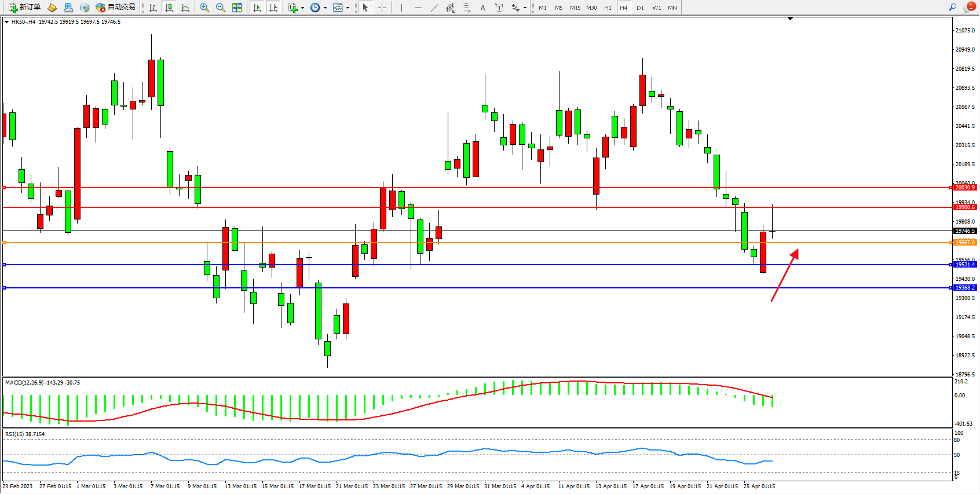Tile chart windows with grid icon
The image size is (980, 494).
[237, 8]
